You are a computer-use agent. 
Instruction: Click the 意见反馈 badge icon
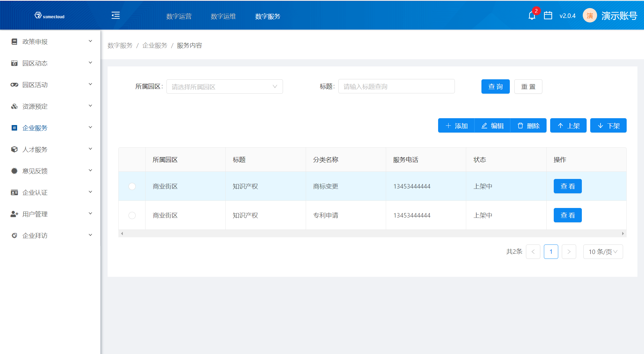click(x=14, y=171)
